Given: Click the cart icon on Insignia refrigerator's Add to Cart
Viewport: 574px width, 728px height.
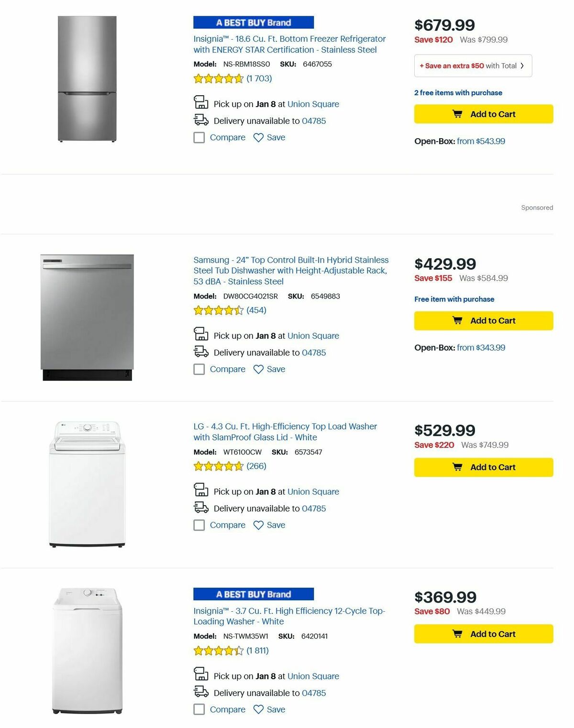Looking at the screenshot, I should [459, 114].
